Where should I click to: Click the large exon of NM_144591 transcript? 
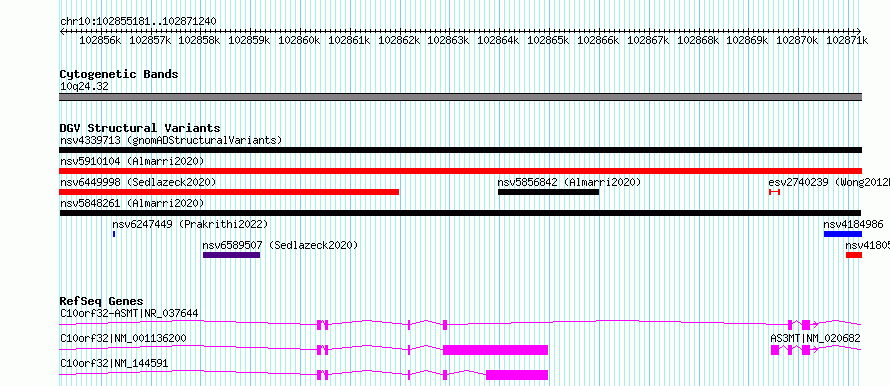pyautogui.click(x=517, y=375)
